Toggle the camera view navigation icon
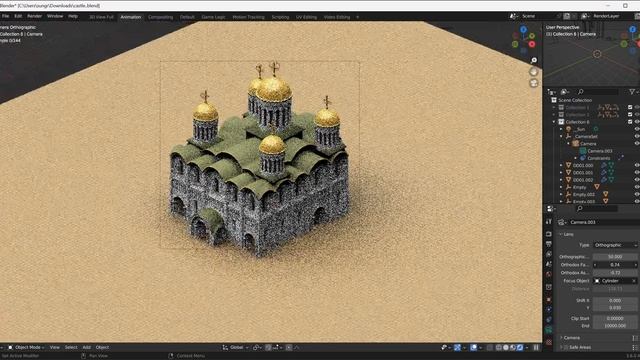 click(534, 83)
